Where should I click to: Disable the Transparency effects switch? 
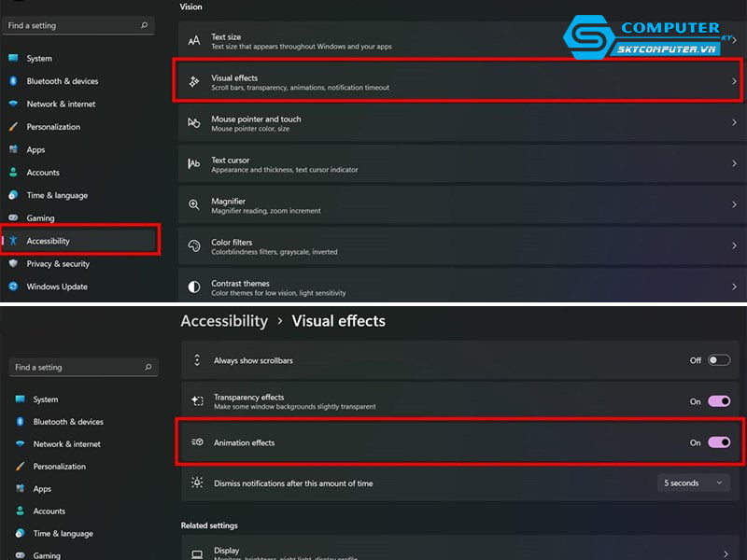click(718, 401)
